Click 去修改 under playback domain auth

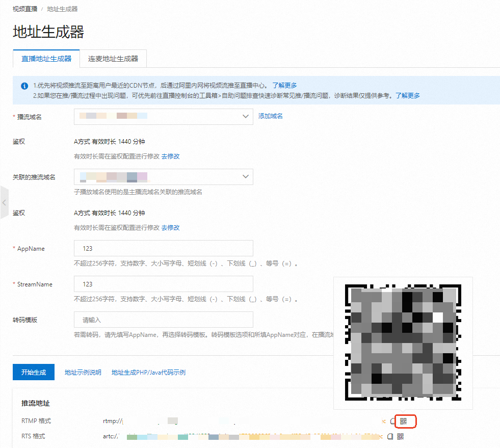[171, 156]
